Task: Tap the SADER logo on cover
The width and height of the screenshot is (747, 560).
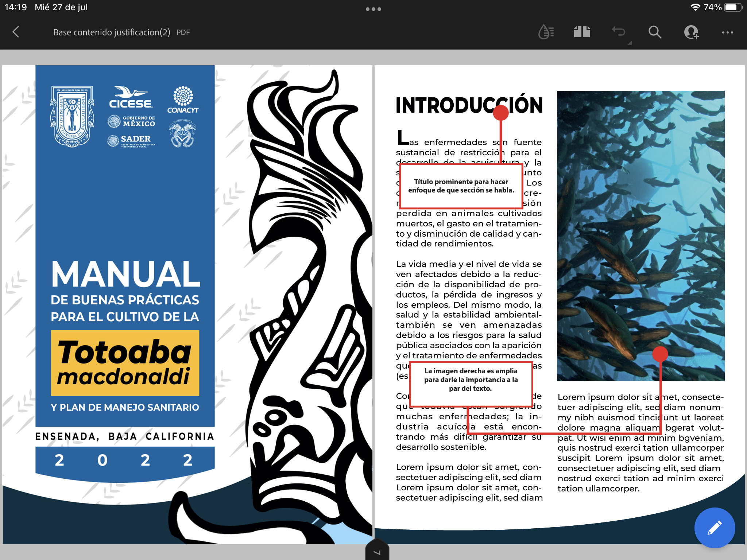Action: pyautogui.click(x=132, y=141)
